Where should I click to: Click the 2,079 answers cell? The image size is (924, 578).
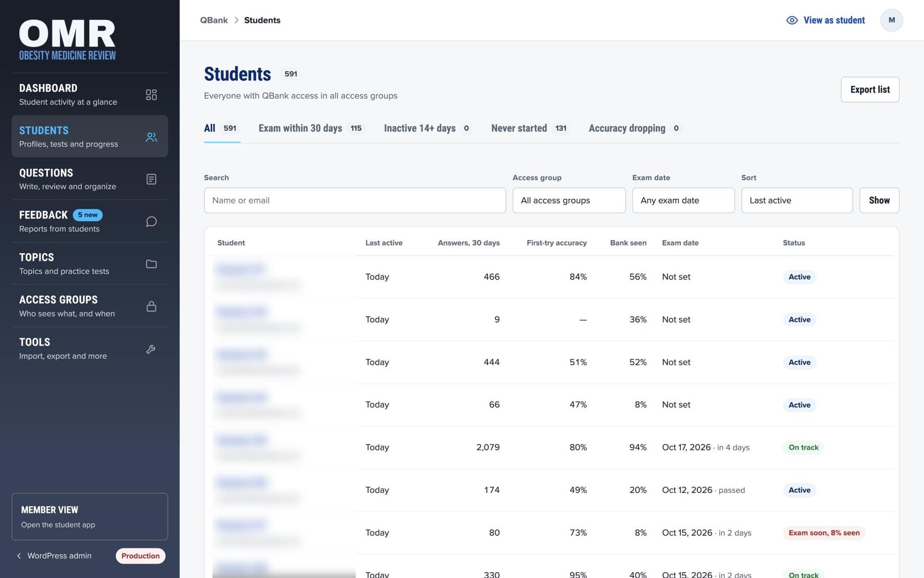pyautogui.click(x=488, y=448)
